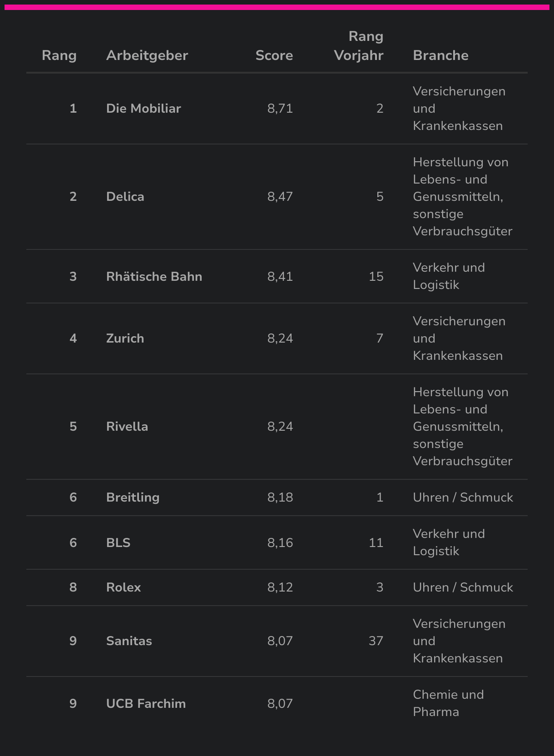Click the BLS employer name
Viewport: 554px width, 756px height.
118,543
